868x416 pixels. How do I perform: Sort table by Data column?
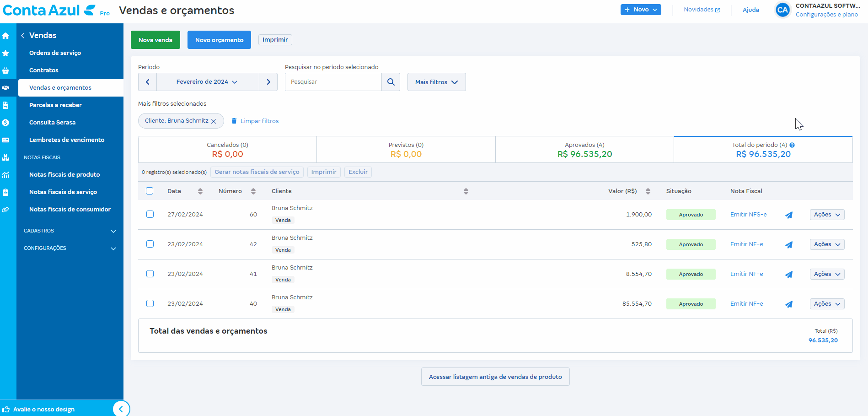(x=200, y=191)
